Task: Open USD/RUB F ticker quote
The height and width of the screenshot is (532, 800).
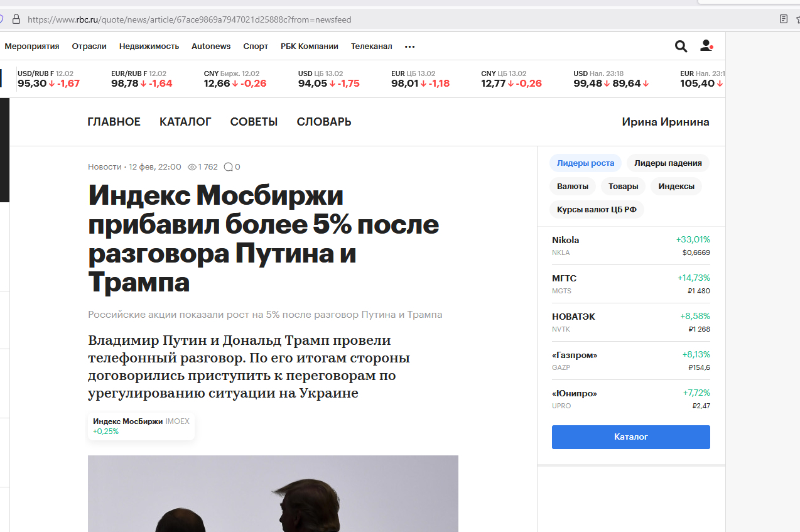Action: 49,79
